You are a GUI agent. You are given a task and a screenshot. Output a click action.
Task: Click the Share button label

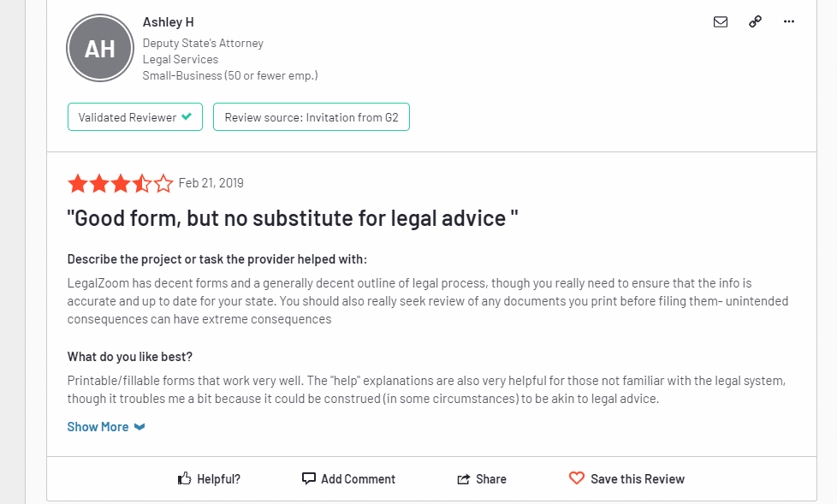(491, 479)
